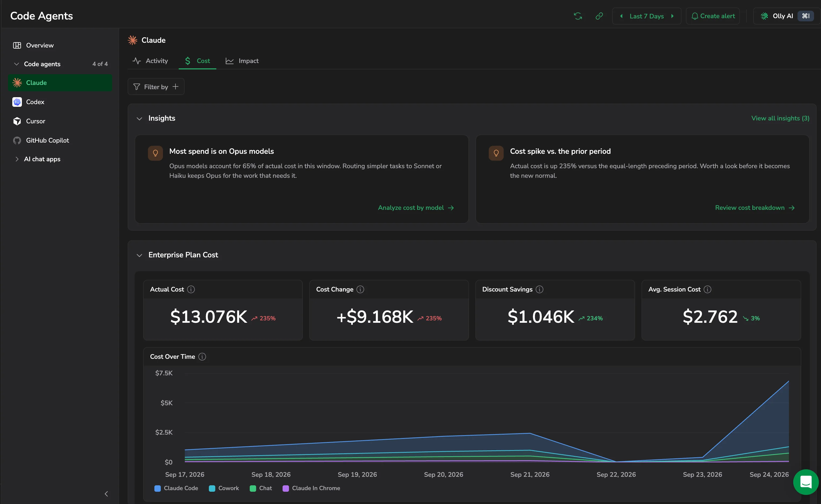This screenshot has width=821, height=504.
Task: Click the Avg. Session Cost info icon
Action: 707,289
